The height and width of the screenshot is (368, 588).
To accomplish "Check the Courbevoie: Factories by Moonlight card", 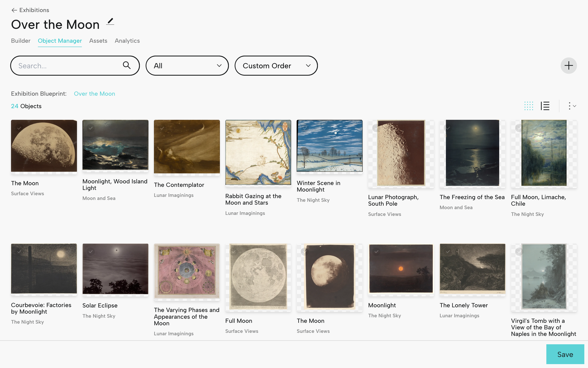I will 19,251.
